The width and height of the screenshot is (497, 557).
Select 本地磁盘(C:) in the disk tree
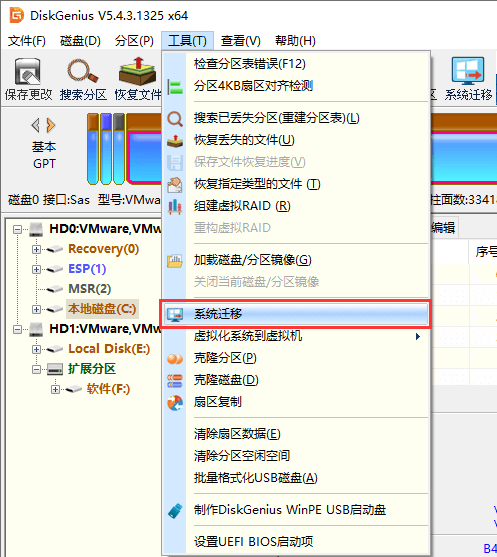coord(102,309)
